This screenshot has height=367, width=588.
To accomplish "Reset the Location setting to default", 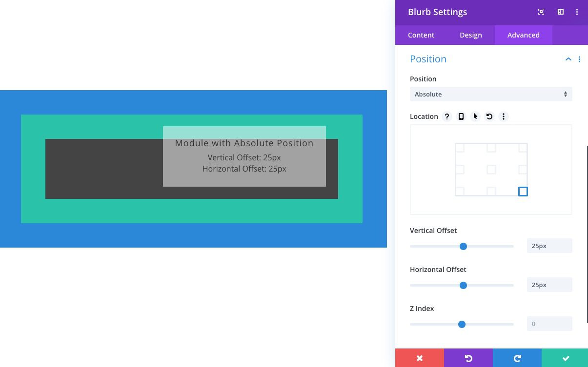I will (x=489, y=116).
